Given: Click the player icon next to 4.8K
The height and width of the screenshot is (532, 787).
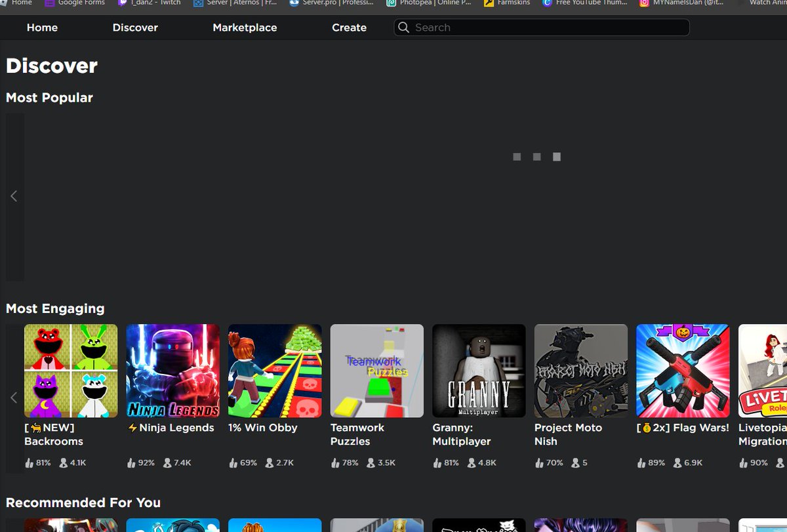Looking at the screenshot, I should tap(472, 463).
